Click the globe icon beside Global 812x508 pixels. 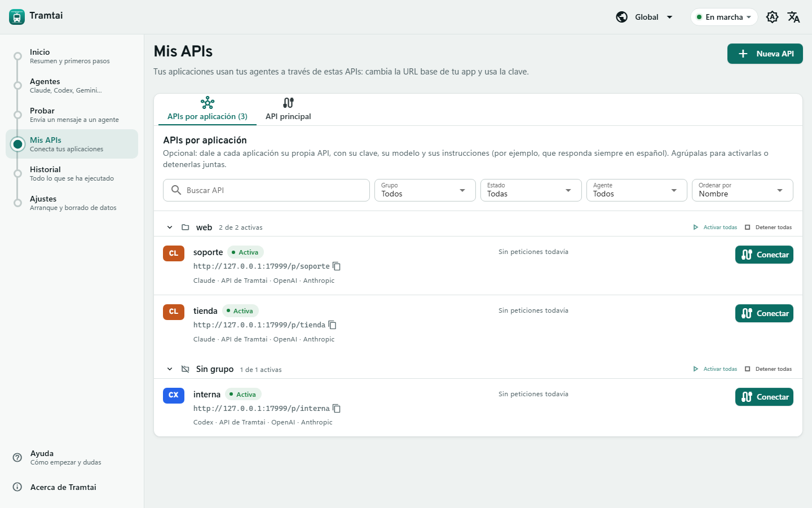tap(622, 17)
